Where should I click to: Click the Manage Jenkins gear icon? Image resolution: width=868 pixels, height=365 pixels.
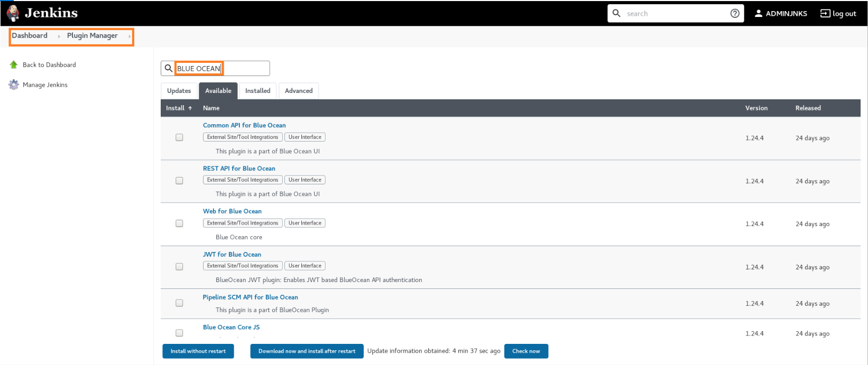click(14, 85)
